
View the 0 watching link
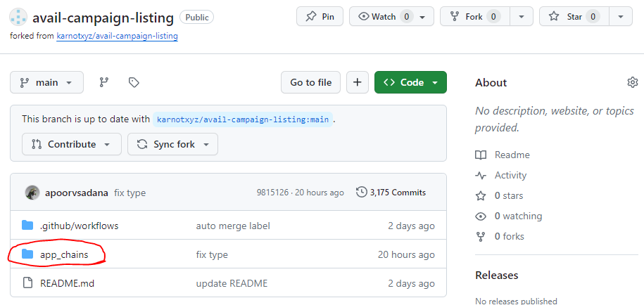point(508,216)
